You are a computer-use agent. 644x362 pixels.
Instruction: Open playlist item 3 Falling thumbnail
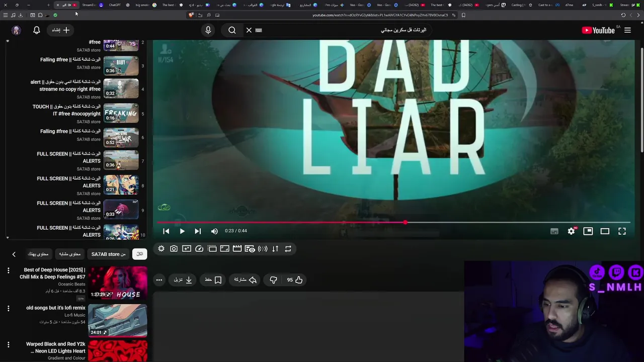pos(121,66)
